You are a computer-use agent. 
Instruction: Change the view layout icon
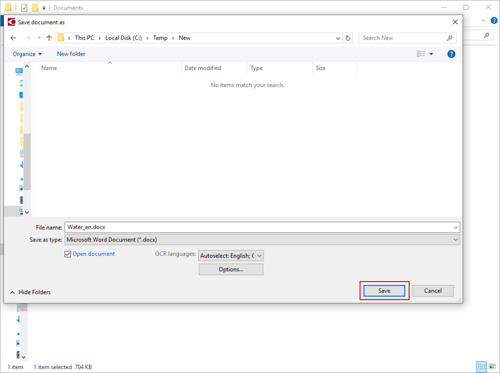(421, 54)
